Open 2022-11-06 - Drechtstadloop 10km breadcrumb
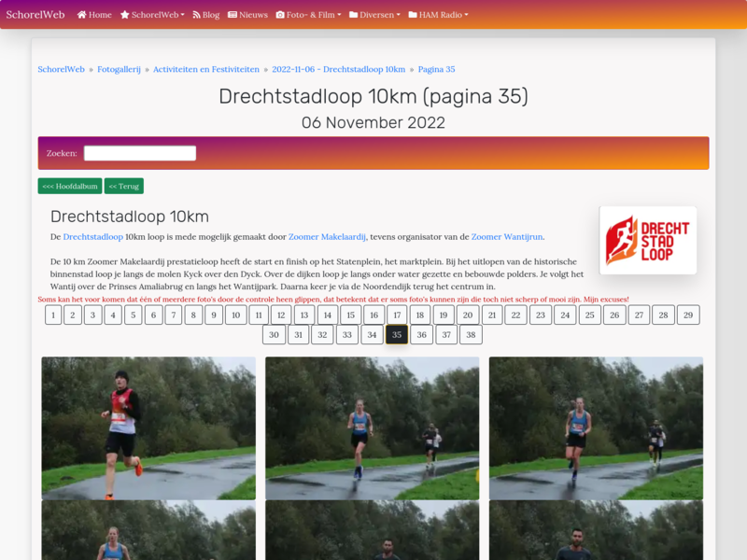Viewport: 747px width, 560px height. [x=339, y=69]
